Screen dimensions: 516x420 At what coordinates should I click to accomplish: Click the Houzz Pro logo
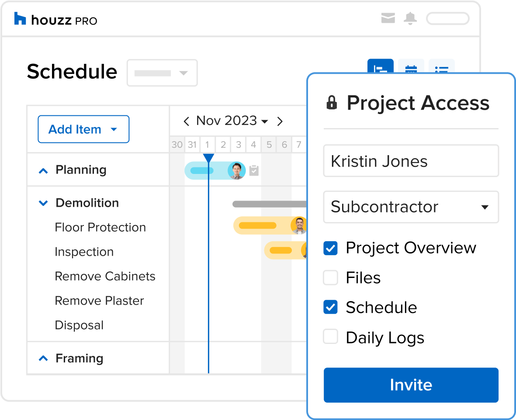55,19
